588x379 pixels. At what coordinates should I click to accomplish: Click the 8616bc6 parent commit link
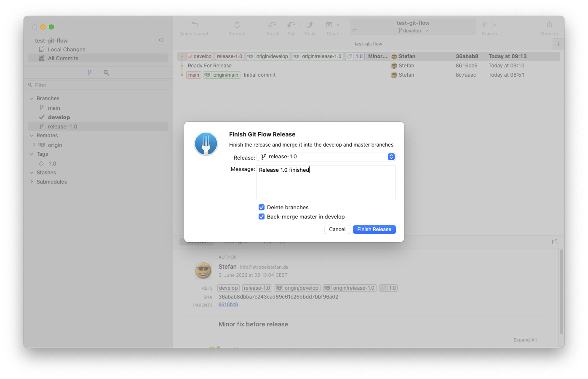(228, 304)
